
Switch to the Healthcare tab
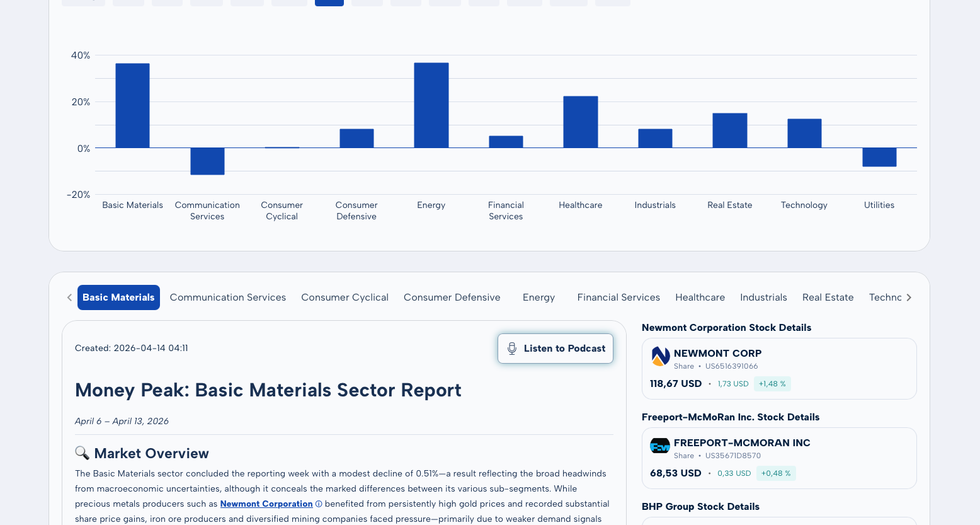pos(700,297)
